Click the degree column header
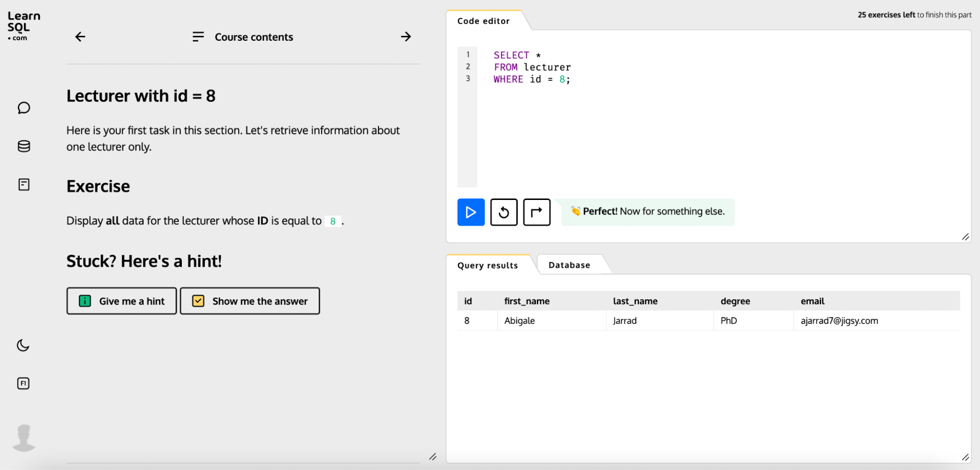 coord(735,301)
